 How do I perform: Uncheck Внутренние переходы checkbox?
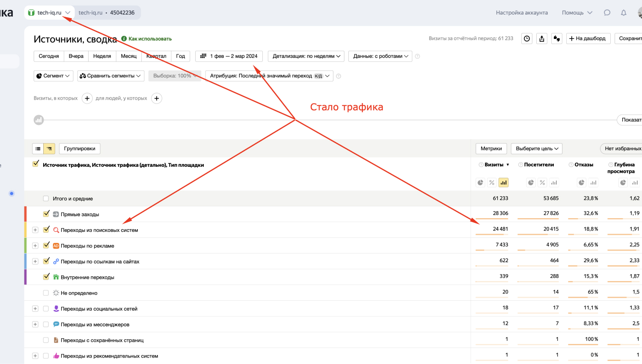[x=46, y=277]
